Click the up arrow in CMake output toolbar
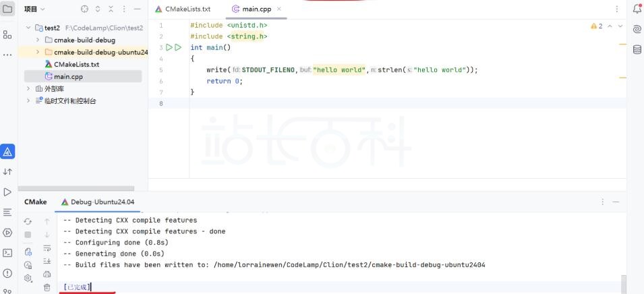Viewport: 644px width, 294px height. point(47,222)
